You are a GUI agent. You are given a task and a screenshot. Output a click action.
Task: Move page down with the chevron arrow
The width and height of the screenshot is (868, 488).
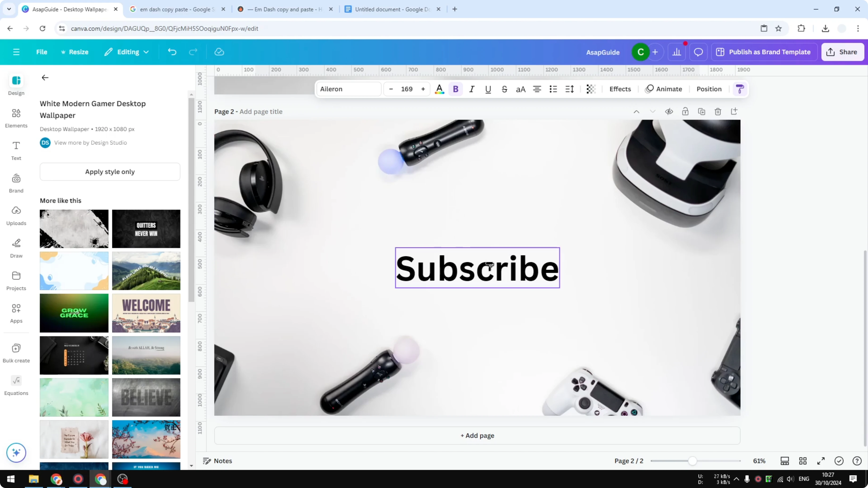(653, 111)
